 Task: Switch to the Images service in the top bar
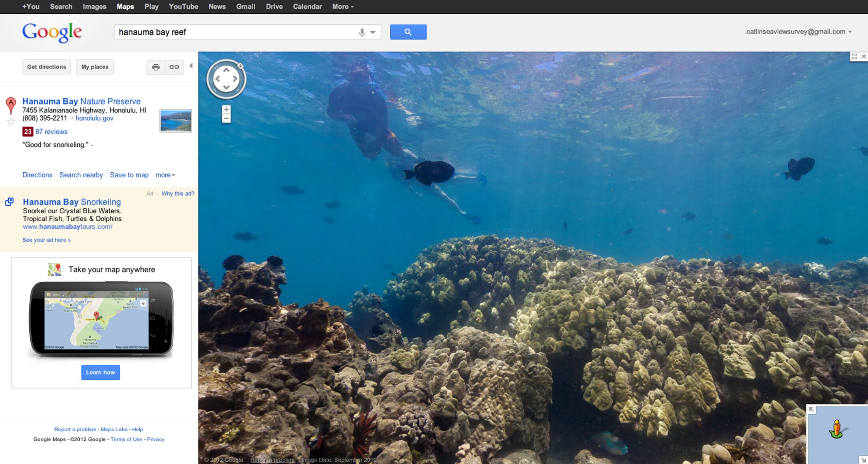click(94, 6)
